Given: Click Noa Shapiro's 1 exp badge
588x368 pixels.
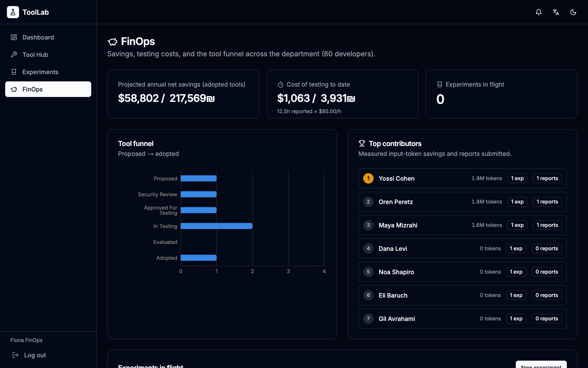Looking at the screenshot, I should 516,272.
